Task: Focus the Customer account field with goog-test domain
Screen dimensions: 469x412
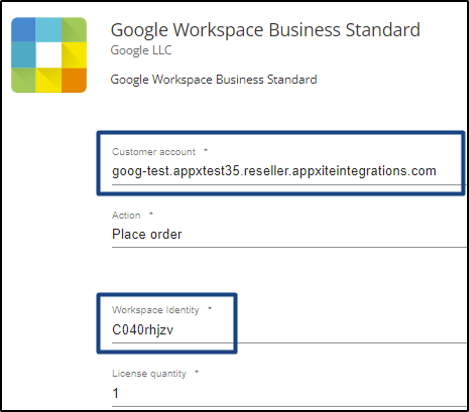Action: (288, 171)
